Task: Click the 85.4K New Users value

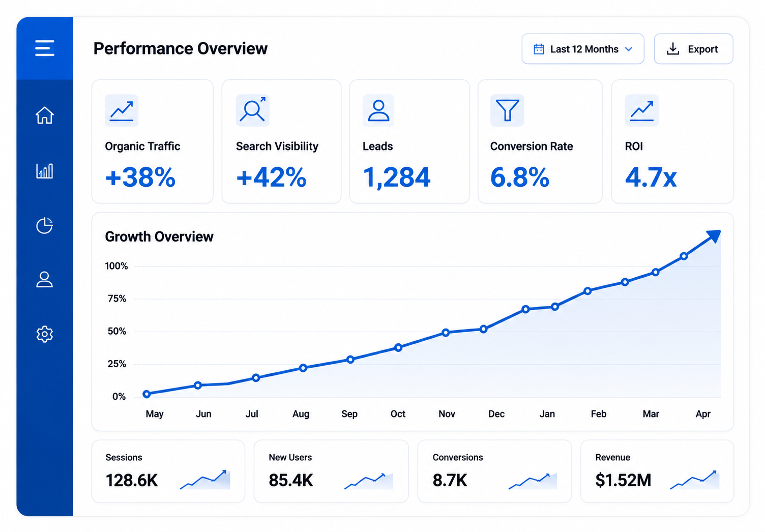Action: 291,480
